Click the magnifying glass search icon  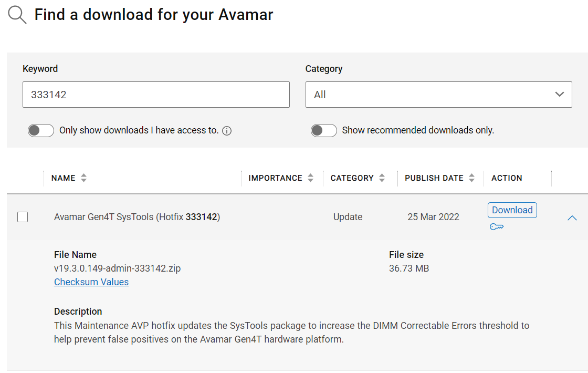coord(17,15)
